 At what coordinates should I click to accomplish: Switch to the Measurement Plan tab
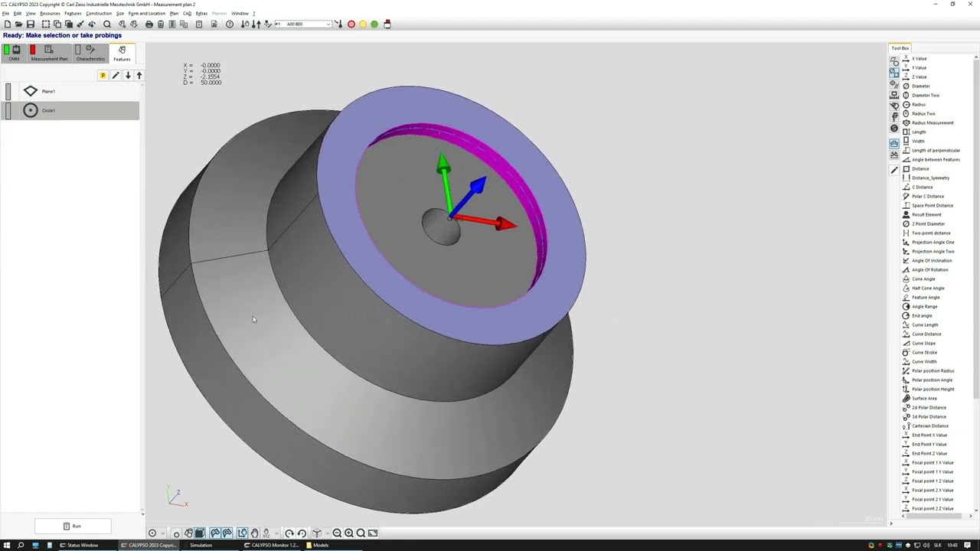tap(49, 53)
